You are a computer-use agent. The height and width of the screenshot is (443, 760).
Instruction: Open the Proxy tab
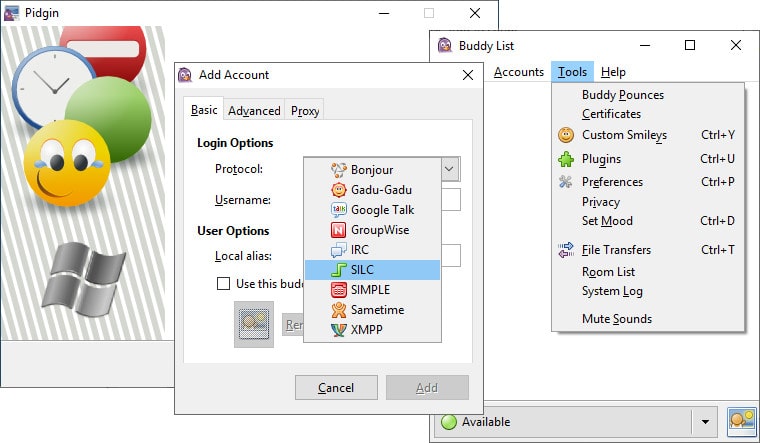pos(305,111)
